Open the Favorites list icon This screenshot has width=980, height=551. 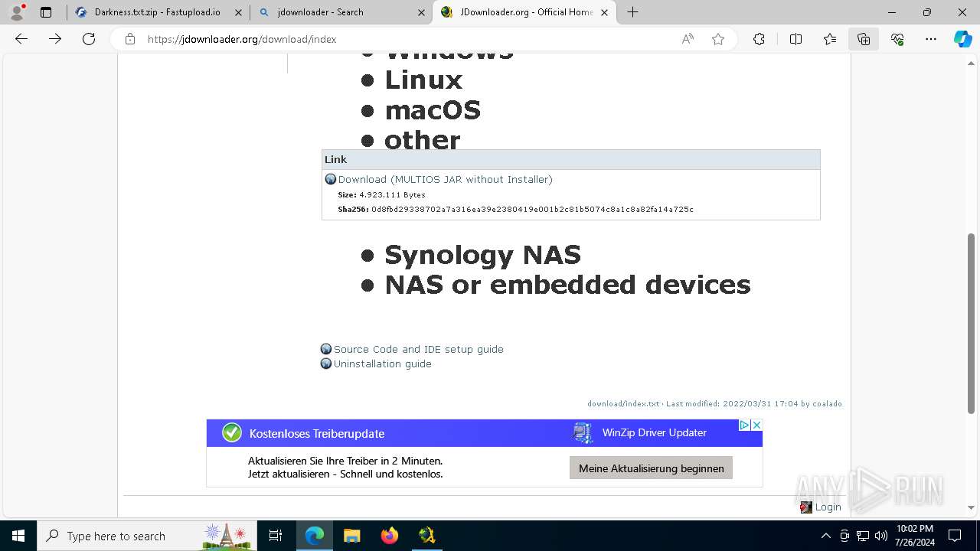point(830,39)
